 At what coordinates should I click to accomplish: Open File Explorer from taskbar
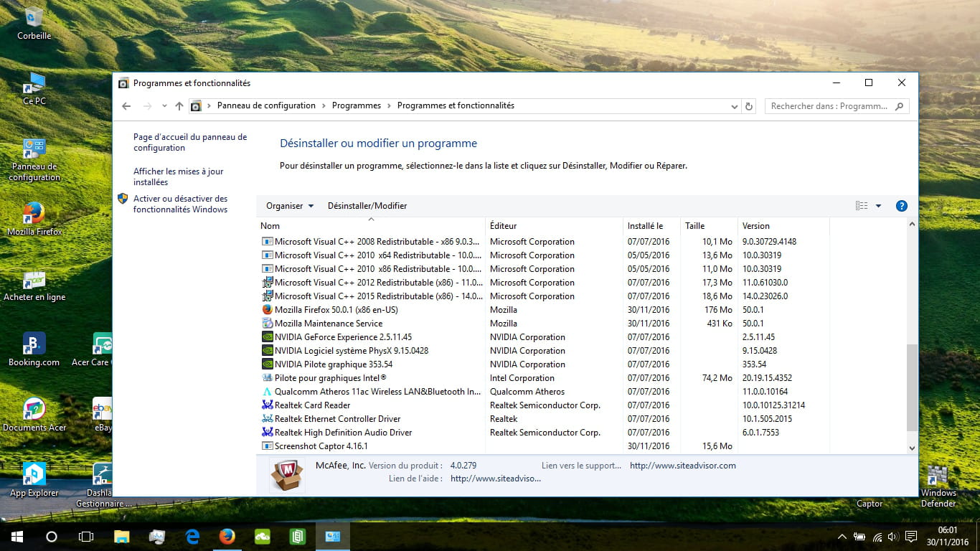(122, 537)
